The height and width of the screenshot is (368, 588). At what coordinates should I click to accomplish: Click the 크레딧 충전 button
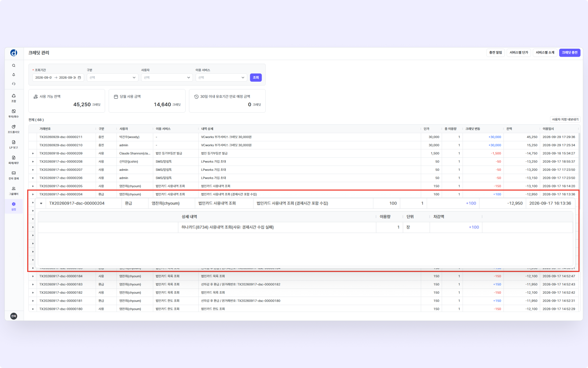570,53
